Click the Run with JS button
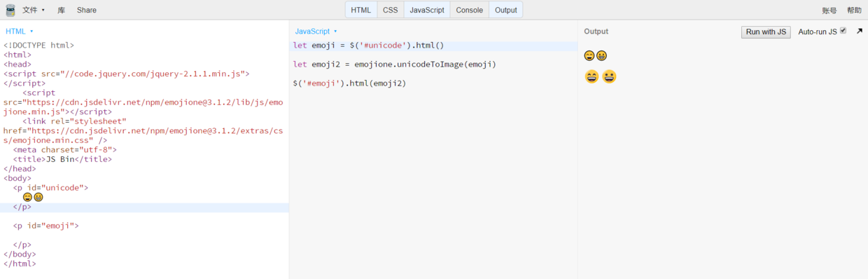 coord(766,32)
